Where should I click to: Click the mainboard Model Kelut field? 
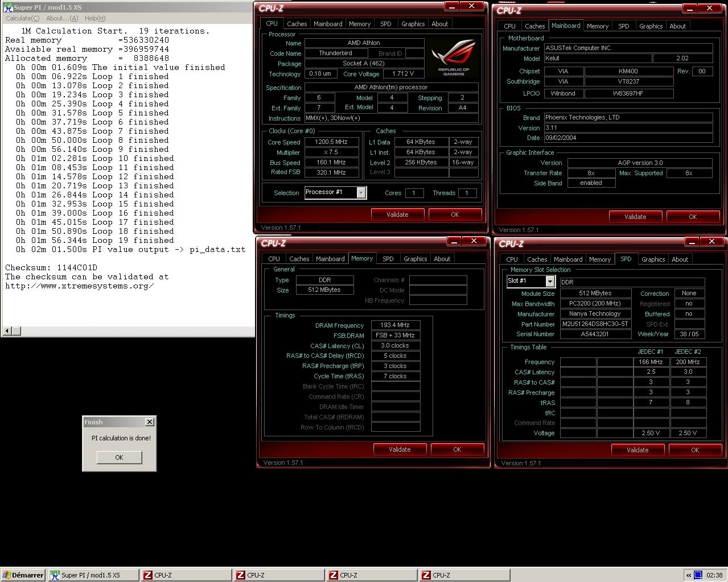tap(598, 59)
